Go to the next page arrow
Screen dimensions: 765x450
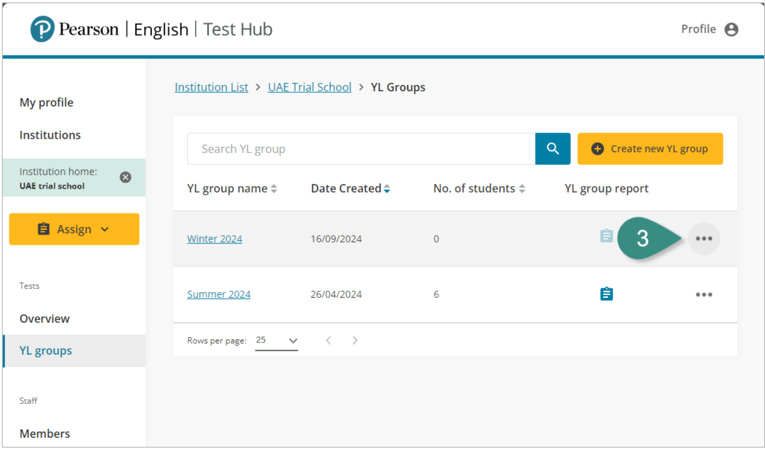[355, 341]
